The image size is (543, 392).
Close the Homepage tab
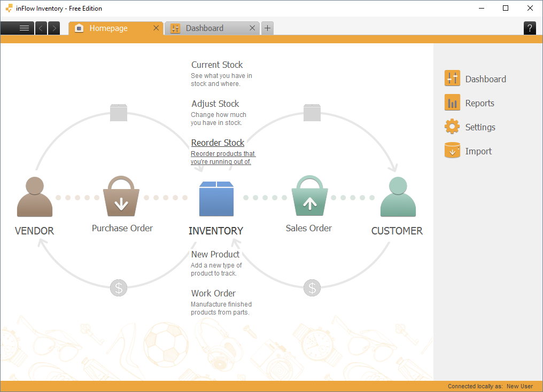coord(156,28)
